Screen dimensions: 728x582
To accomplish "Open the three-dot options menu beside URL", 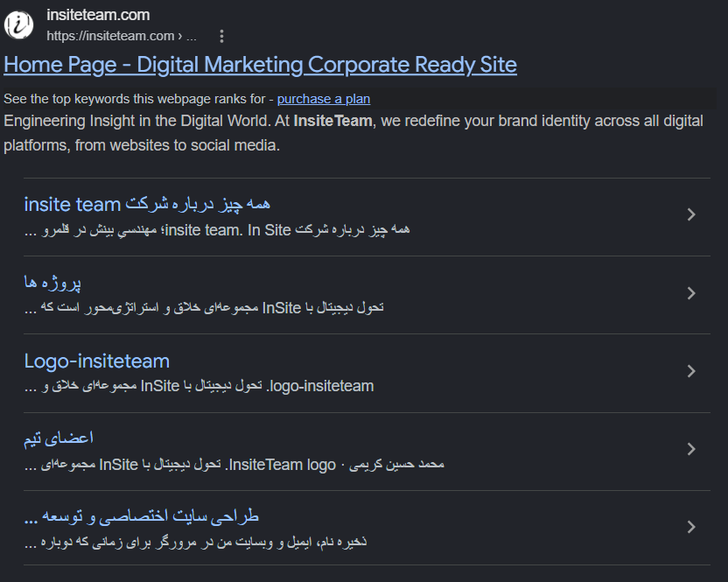I will (222, 36).
